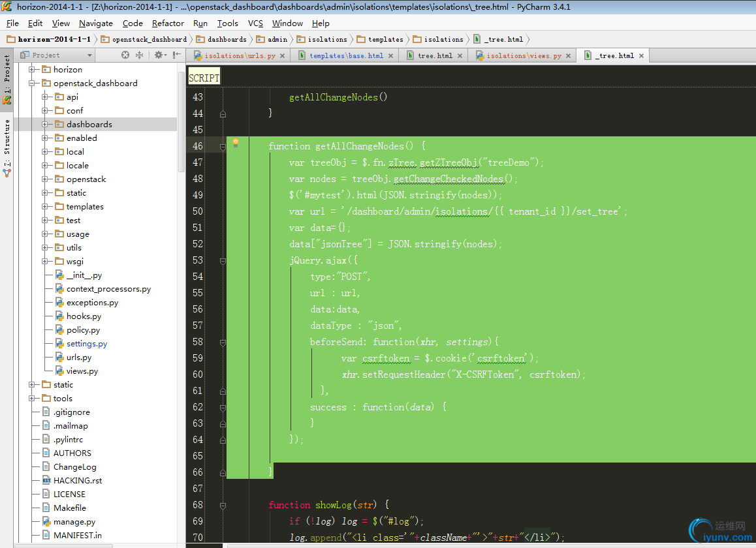Click the intention lightbulb on line 46
Viewport: 756px width, 548px height.
tap(236, 142)
